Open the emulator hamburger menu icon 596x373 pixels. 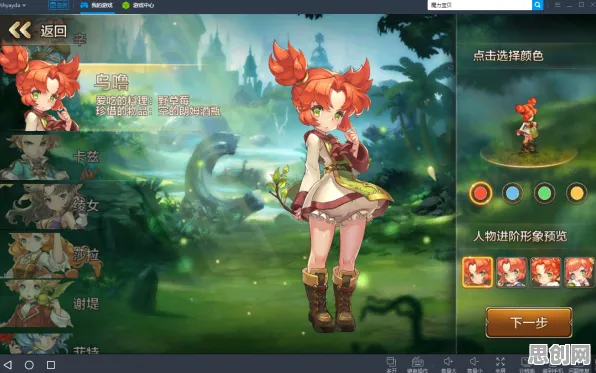[558, 5]
